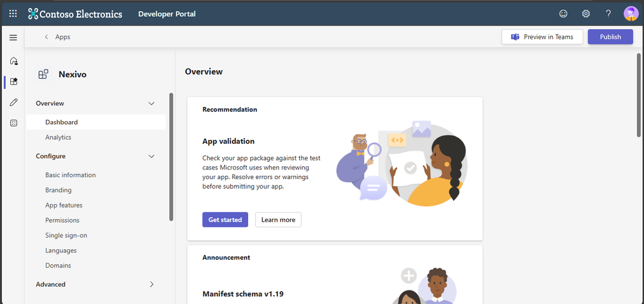The height and width of the screenshot is (304, 644).
Task: Open the help question mark
Action: point(609,14)
